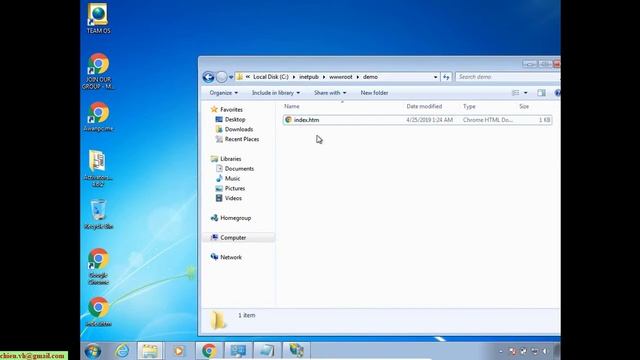Image resolution: width=640 pixels, height=360 pixels.
Task: Select the bottom Chrome desktop shortcut
Action: tap(98, 312)
